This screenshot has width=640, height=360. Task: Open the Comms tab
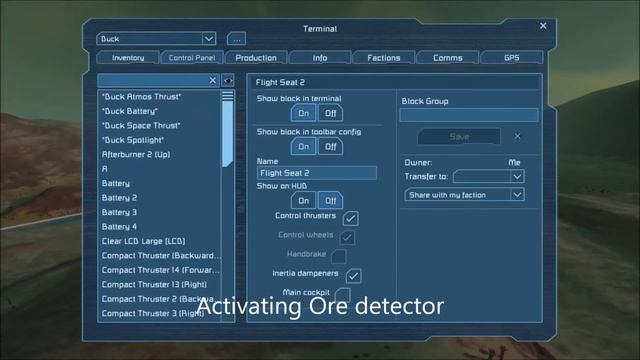click(x=448, y=58)
